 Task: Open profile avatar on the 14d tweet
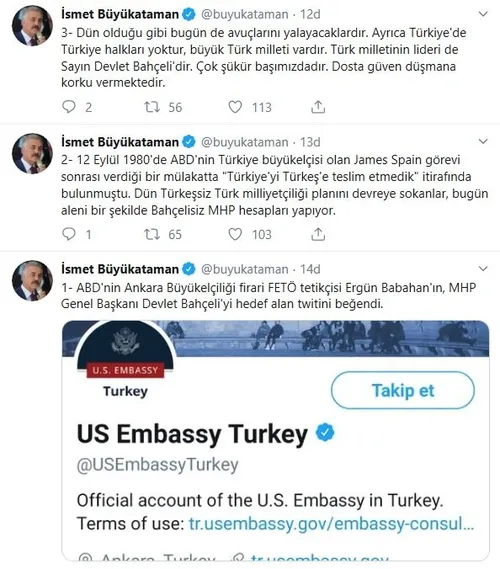pos(32,281)
